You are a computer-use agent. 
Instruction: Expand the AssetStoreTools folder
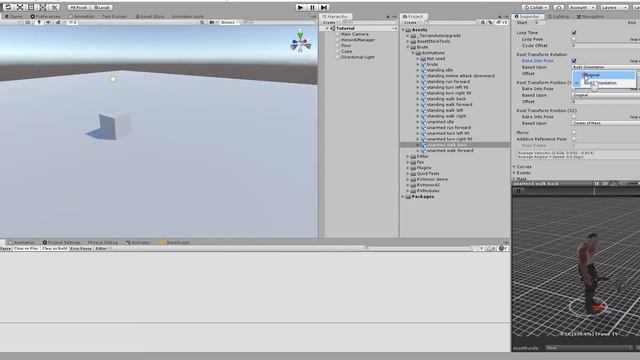tap(408, 41)
